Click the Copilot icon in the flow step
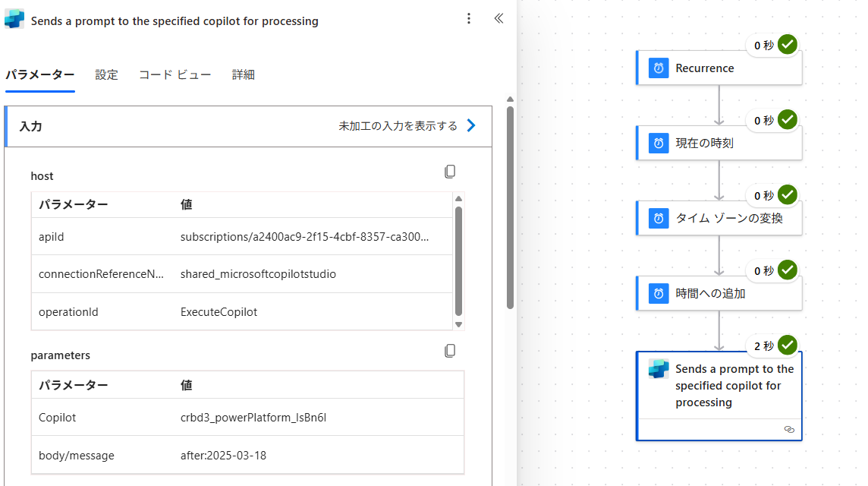The height and width of the screenshot is (486, 868). pyautogui.click(x=659, y=369)
